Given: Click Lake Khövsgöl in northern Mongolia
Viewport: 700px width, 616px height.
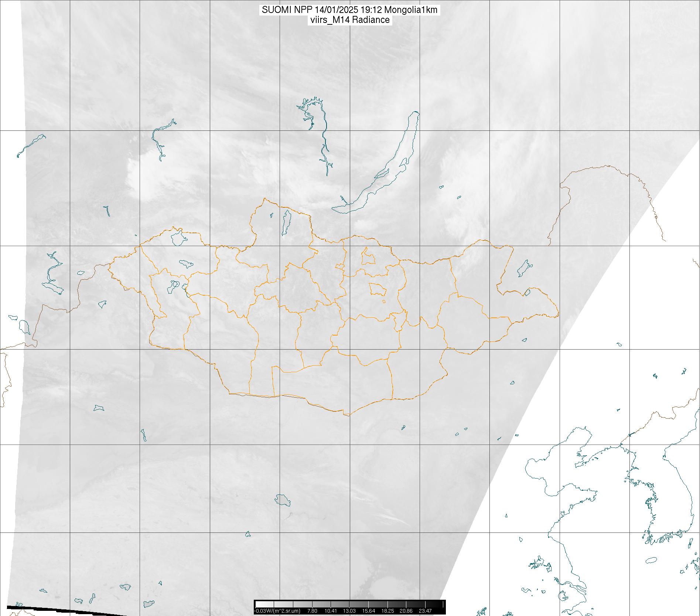Looking at the screenshot, I should [286, 223].
